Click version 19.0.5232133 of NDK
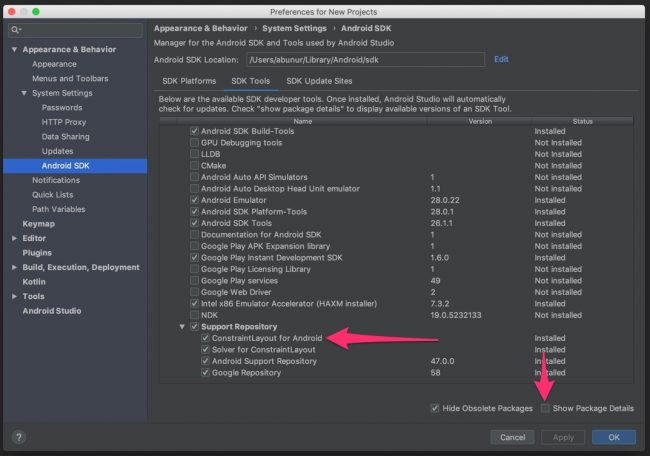Image resolution: width=650 pixels, height=456 pixels. pyautogui.click(x=456, y=315)
